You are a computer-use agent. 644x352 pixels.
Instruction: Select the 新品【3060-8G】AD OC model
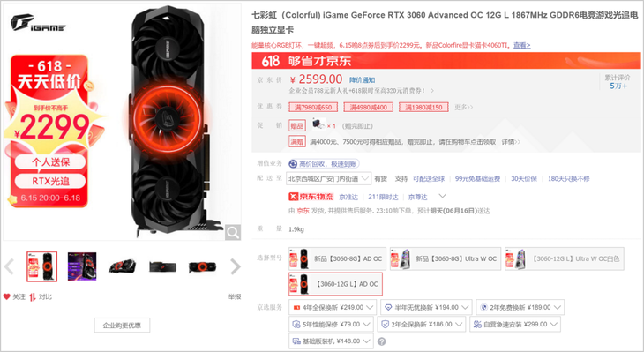[337, 258]
